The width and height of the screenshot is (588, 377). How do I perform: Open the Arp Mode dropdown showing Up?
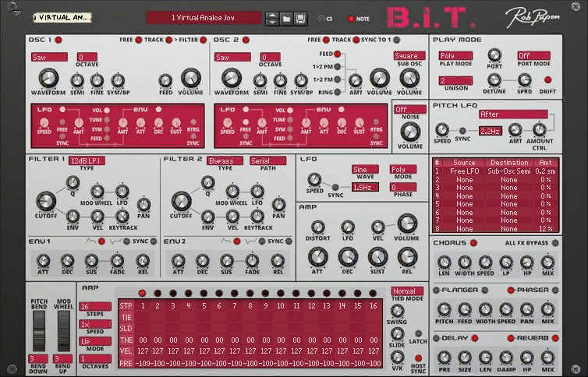click(x=95, y=341)
